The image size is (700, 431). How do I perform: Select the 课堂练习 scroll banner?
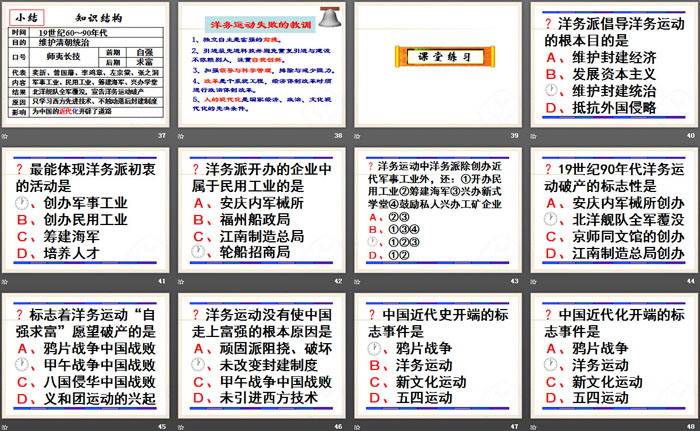click(x=436, y=56)
